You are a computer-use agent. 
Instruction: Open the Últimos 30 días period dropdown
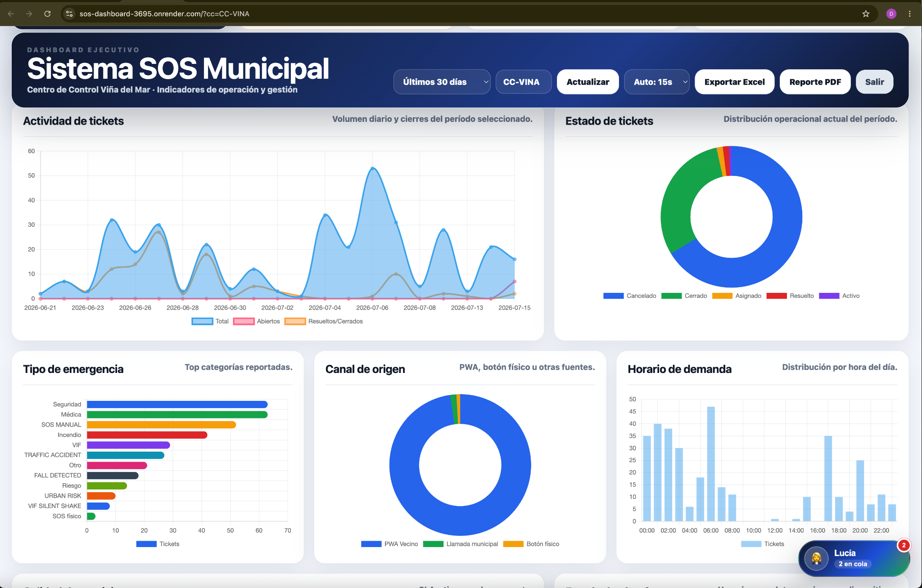click(x=442, y=82)
